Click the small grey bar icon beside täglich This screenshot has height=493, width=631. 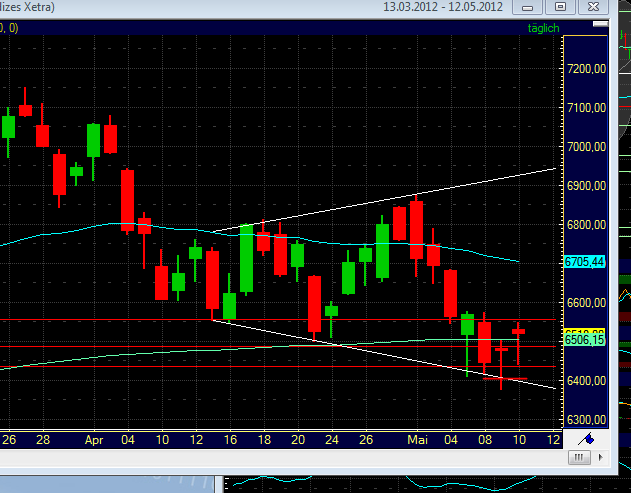coord(600,24)
